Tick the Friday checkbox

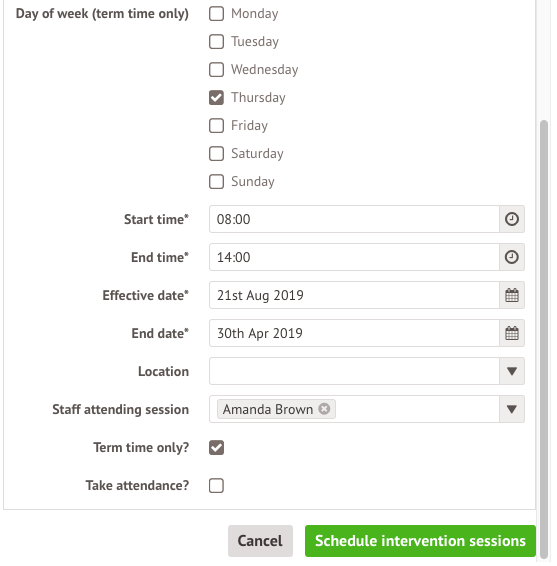coord(216,126)
